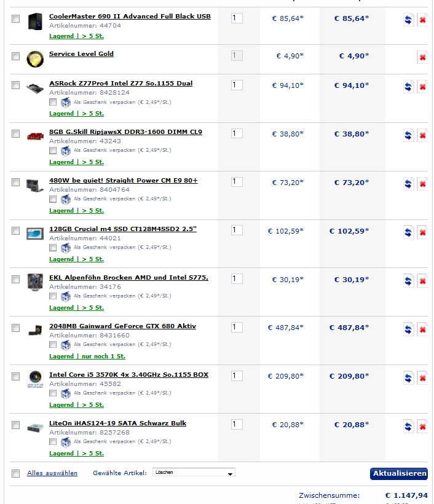Remove EKL Alpenföhn Brocken with red X
The width and height of the screenshot is (434, 504).
422,281
